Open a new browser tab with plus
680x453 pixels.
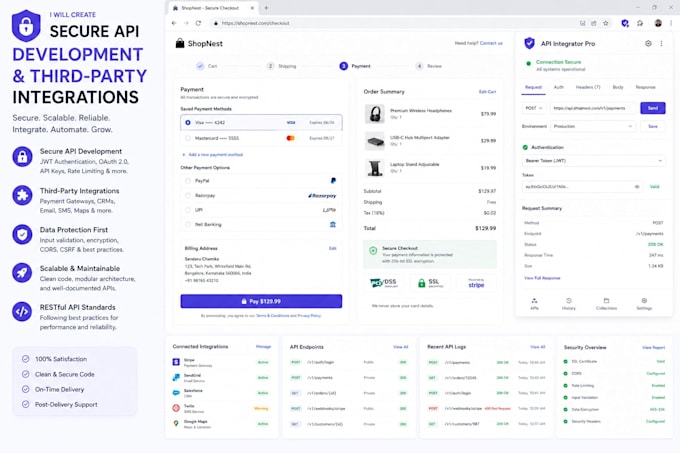pos(266,8)
